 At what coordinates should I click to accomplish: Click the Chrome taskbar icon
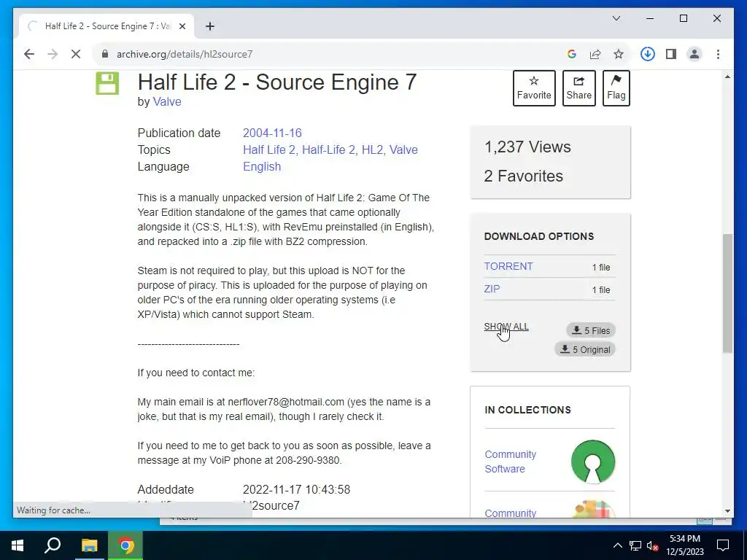125,545
